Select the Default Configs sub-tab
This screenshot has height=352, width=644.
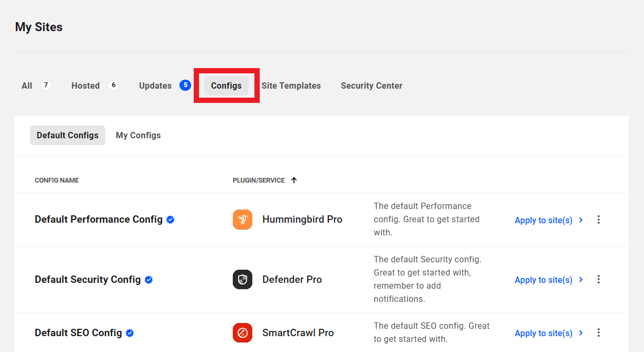(68, 135)
